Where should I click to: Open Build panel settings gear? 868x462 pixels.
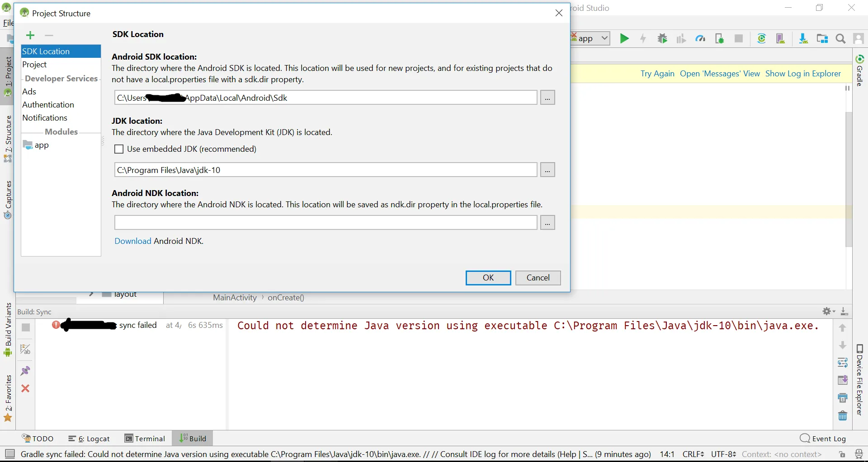point(828,311)
